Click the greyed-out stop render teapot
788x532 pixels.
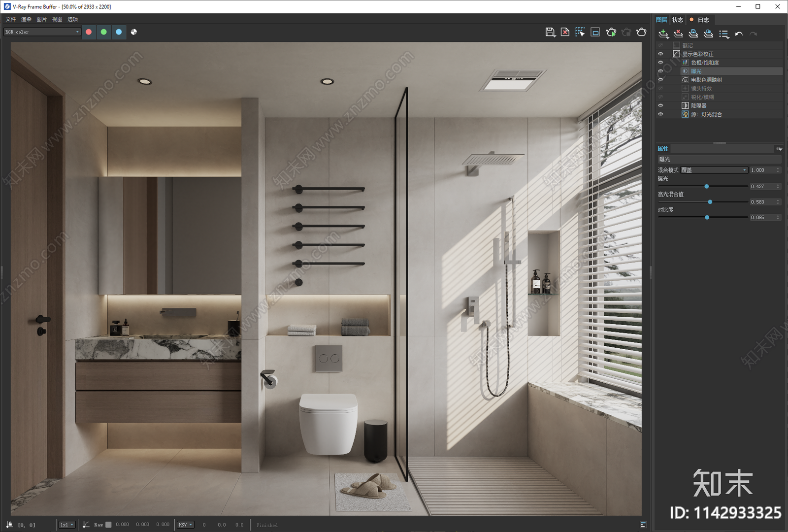click(x=626, y=32)
